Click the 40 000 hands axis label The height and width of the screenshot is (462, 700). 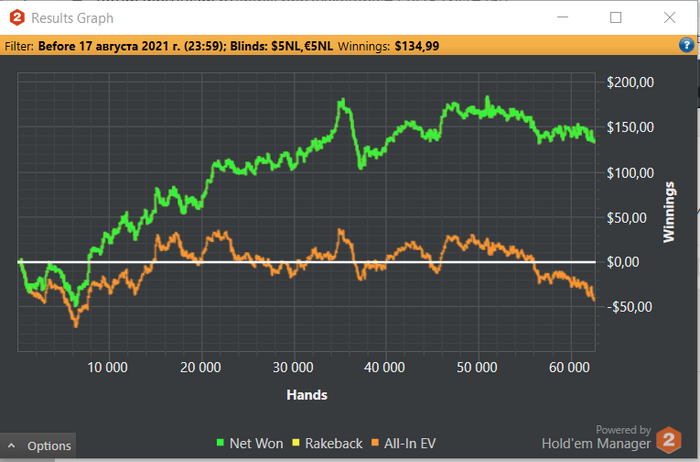click(x=384, y=367)
